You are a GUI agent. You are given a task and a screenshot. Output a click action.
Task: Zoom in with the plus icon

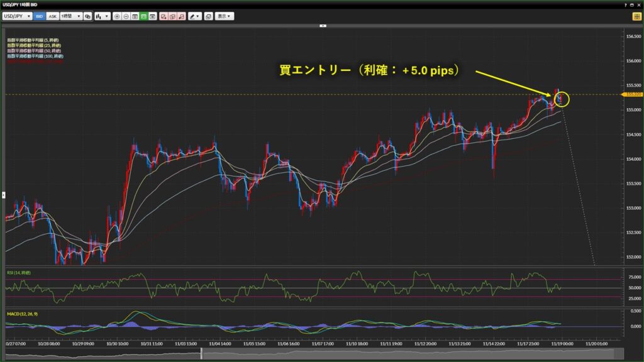pyautogui.click(x=117, y=16)
